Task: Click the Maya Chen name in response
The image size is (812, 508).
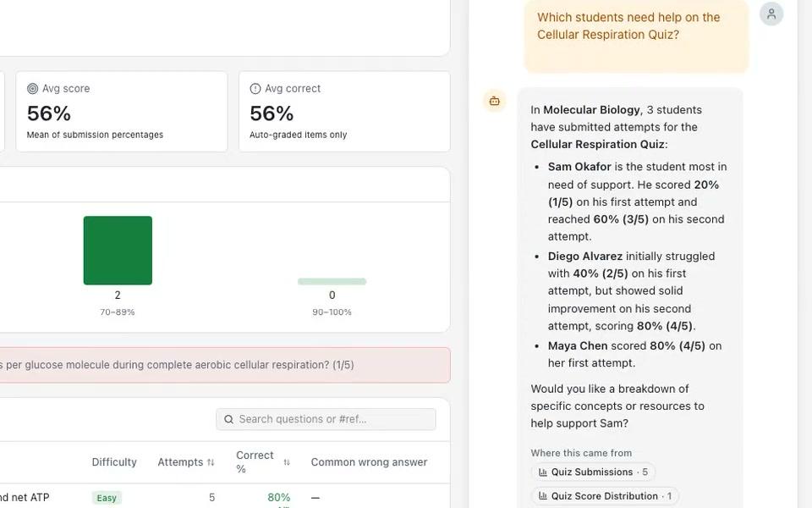Action: coord(578,346)
